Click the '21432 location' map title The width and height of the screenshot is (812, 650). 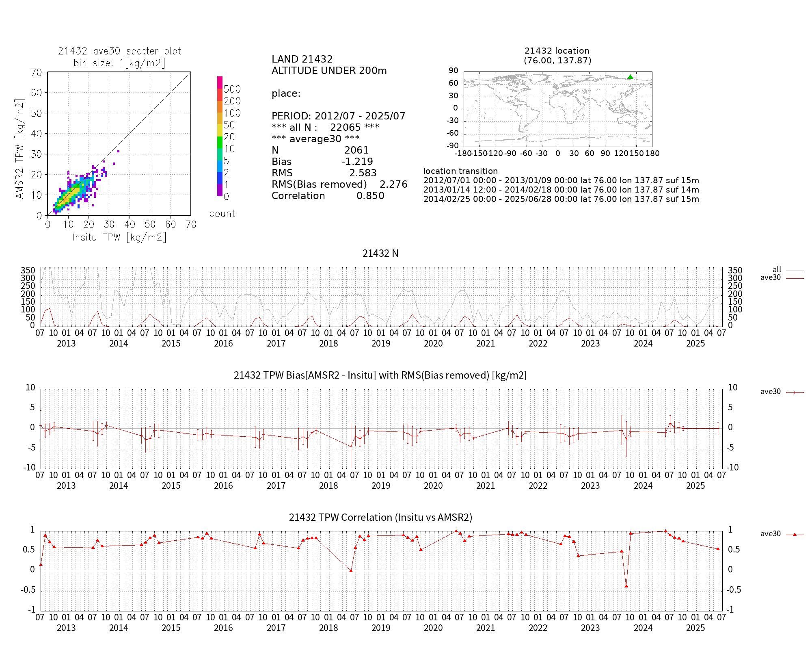click(557, 51)
